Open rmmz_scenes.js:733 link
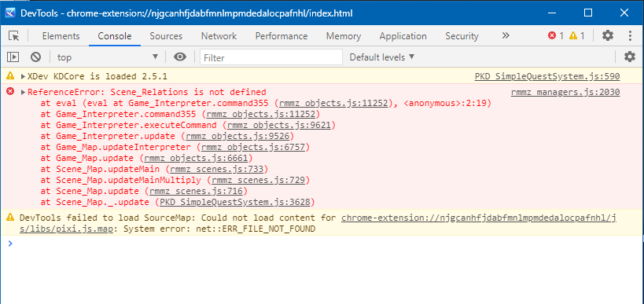Viewport: 644px width, 304px height. click(217, 169)
